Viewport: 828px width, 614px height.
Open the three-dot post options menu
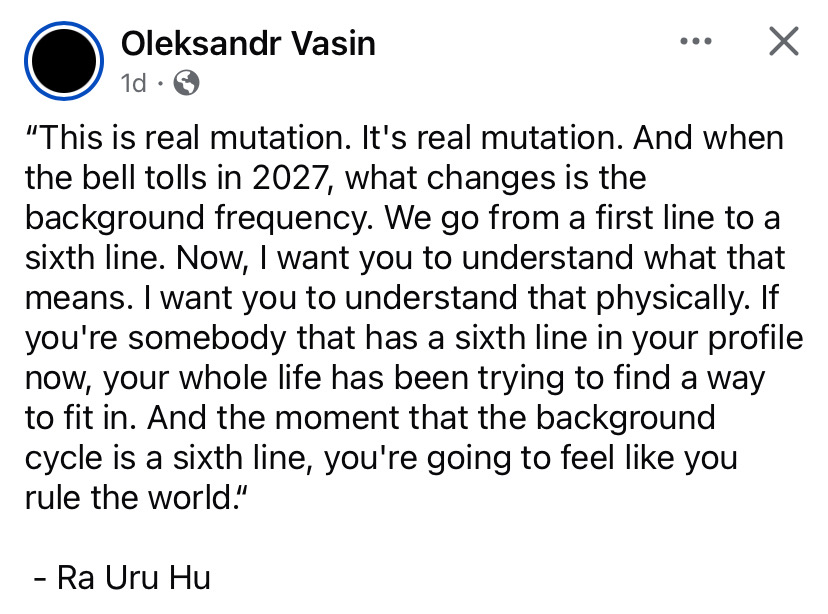[x=696, y=41]
